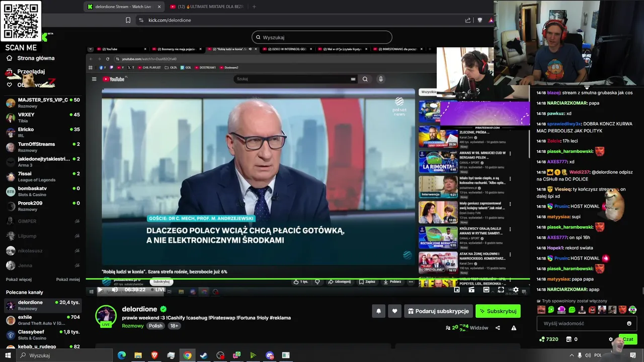Mute the Kick player volume
644x362 pixels.
point(115,290)
